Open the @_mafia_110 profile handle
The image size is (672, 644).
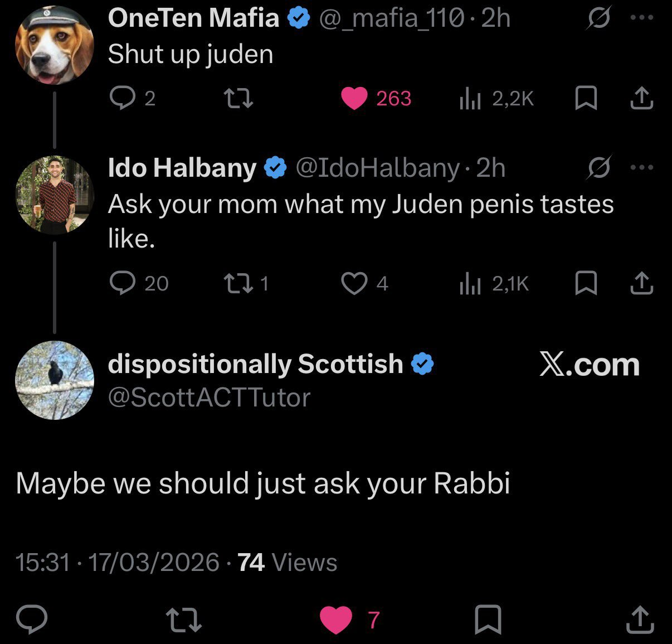point(391,18)
